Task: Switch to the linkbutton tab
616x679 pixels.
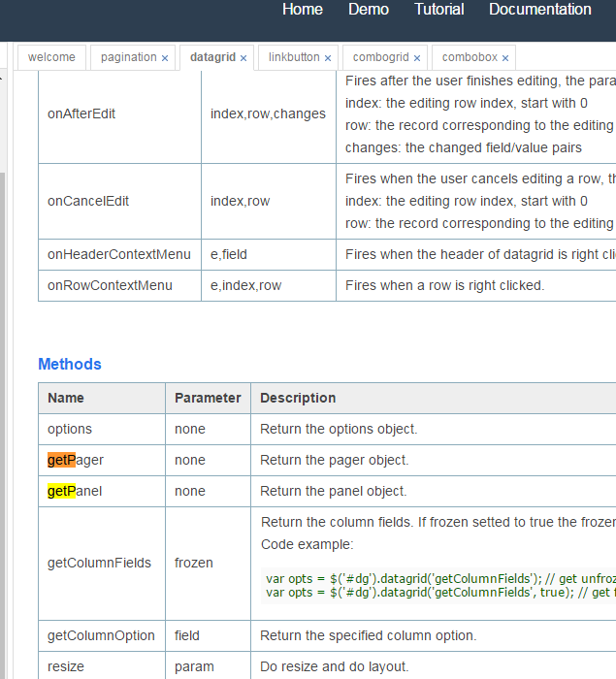Action: point(294,57)
